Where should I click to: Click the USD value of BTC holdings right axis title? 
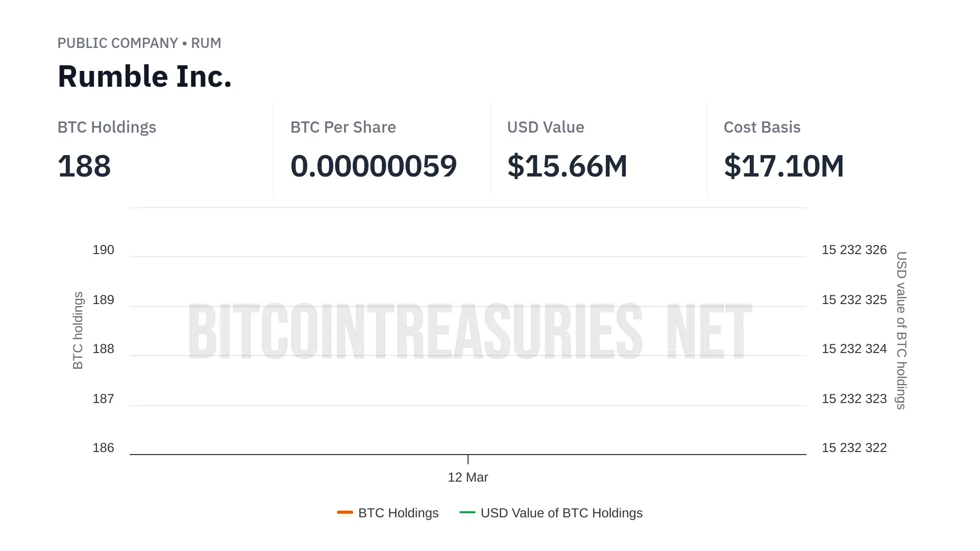tap(901, 330)
